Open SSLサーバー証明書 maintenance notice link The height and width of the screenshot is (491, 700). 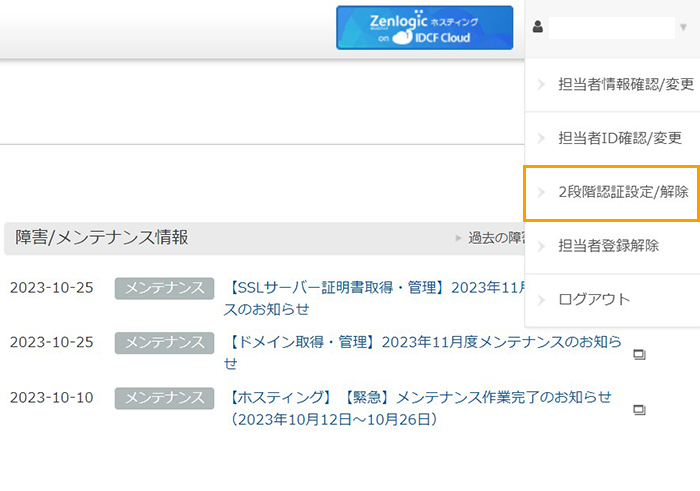click(375, 288)
